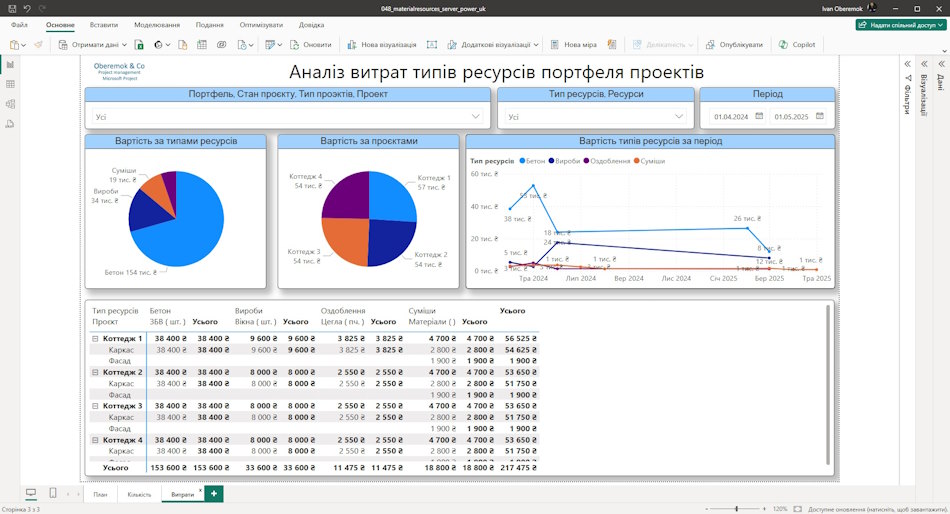Open the transform data icon

(x=270, y=45)
